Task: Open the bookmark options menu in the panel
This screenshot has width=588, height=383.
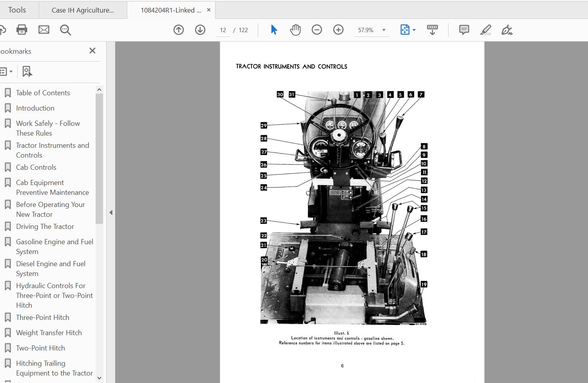Action: pos(6,71)
